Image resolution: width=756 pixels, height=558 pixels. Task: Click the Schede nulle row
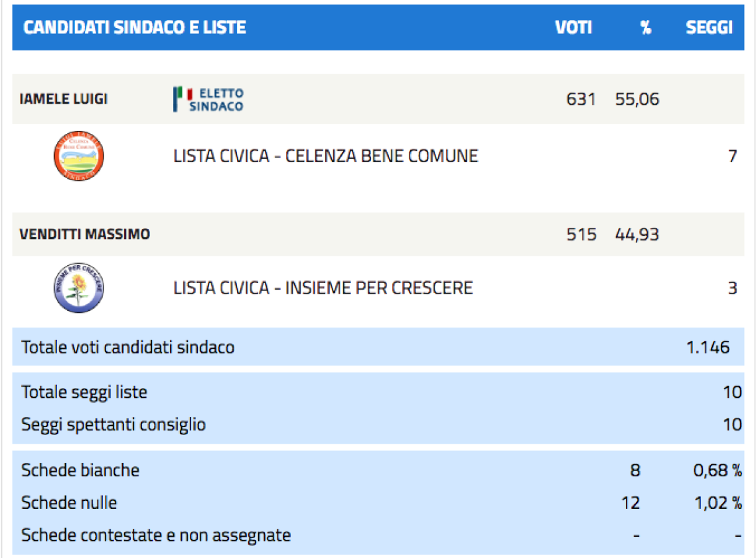tap(378, 502)
